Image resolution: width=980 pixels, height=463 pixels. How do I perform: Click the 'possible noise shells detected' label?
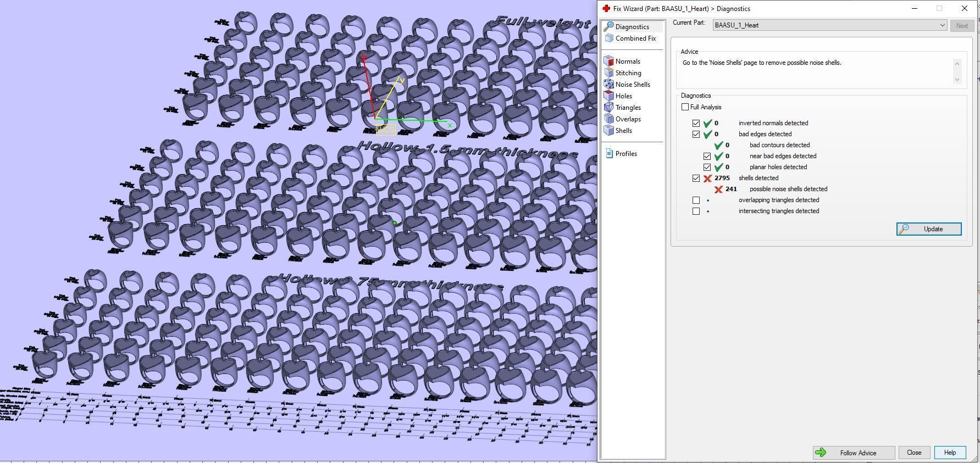pos(788,189)
